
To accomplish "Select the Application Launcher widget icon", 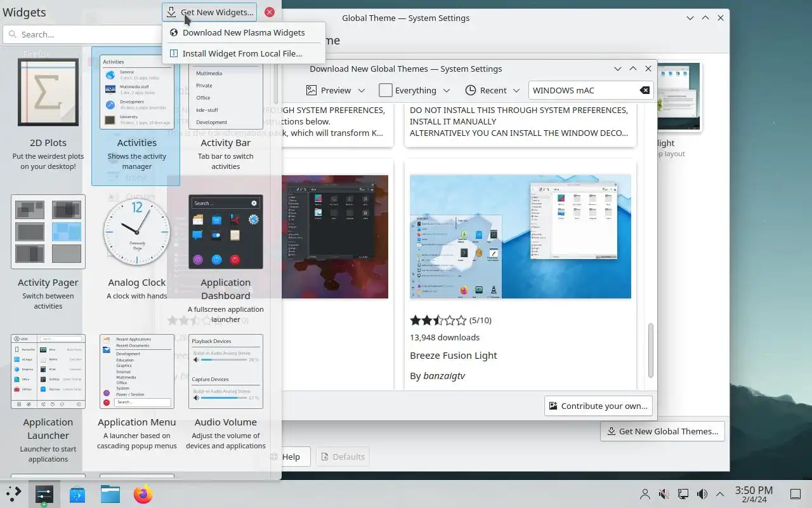I will point(48,371).
